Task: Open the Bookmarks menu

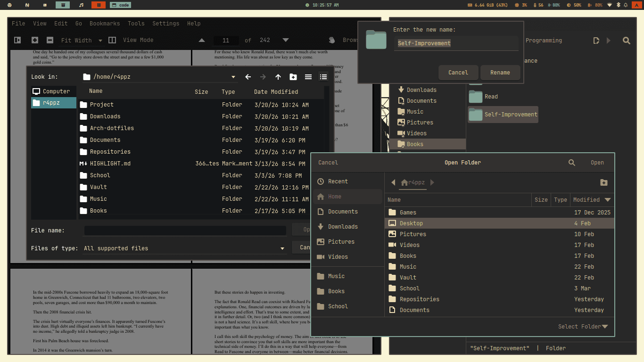Action: point(105,24)
